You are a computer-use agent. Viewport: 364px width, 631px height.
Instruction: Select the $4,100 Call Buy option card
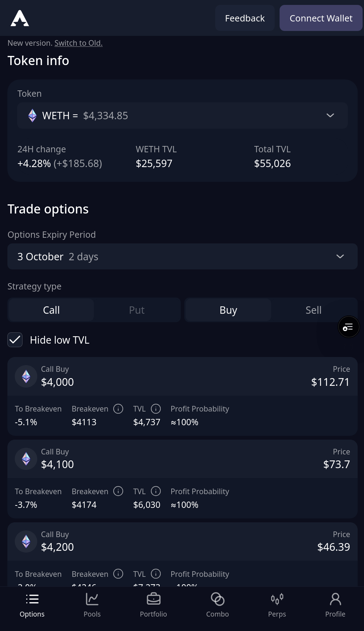pyautogui.click(x=182, y=459)
